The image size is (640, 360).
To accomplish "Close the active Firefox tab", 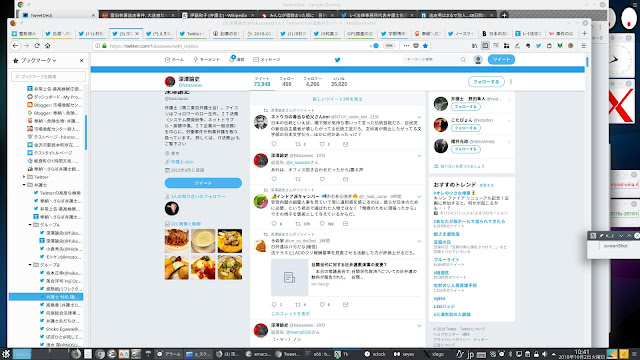I will point(137,33).
